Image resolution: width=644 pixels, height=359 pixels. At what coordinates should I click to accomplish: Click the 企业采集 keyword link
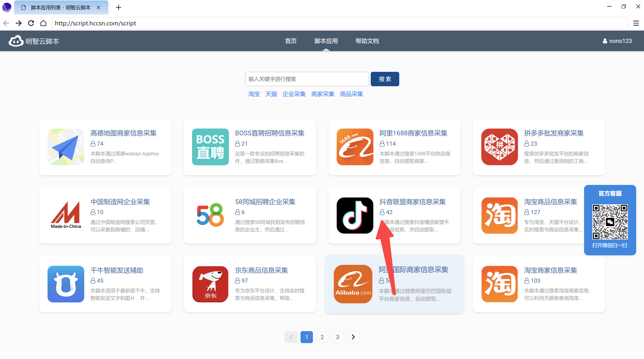tap(294, 94)
